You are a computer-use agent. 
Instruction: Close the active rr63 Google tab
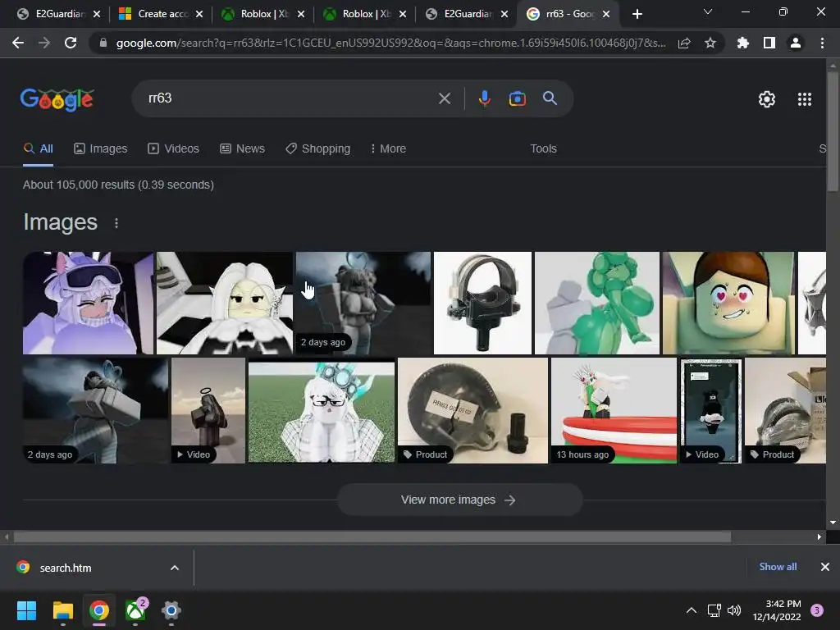click(x=606, y=14)
